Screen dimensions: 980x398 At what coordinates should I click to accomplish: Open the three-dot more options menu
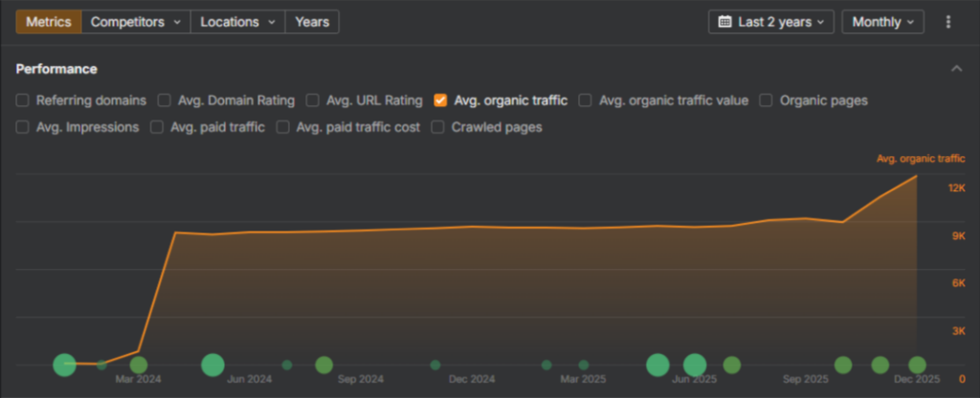948,21
